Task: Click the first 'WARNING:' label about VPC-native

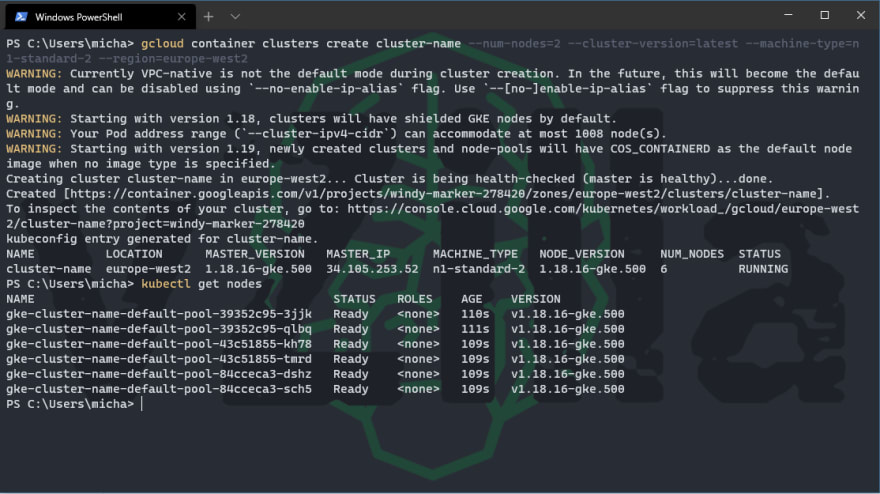Action: [x=34, y=74]
